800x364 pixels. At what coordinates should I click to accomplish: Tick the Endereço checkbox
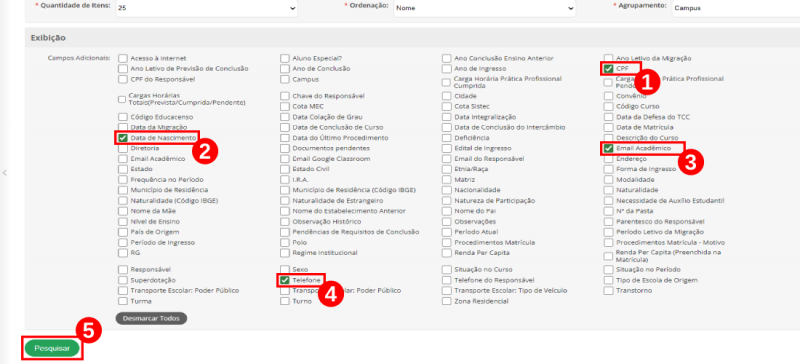(x=608, y=159)
